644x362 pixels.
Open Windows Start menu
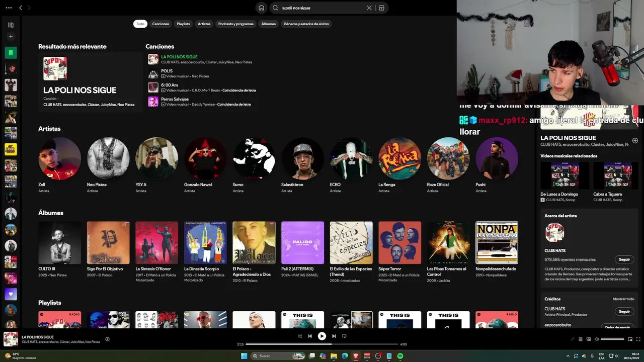point(244,356)
